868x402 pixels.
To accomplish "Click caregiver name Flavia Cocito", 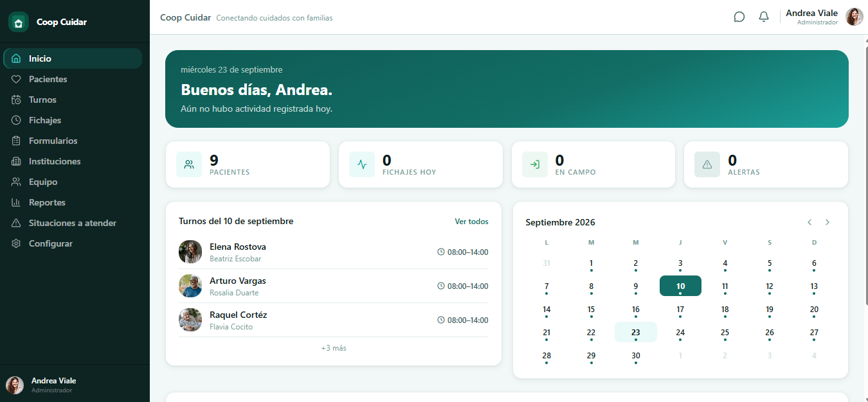I will (x=231, y=327).
